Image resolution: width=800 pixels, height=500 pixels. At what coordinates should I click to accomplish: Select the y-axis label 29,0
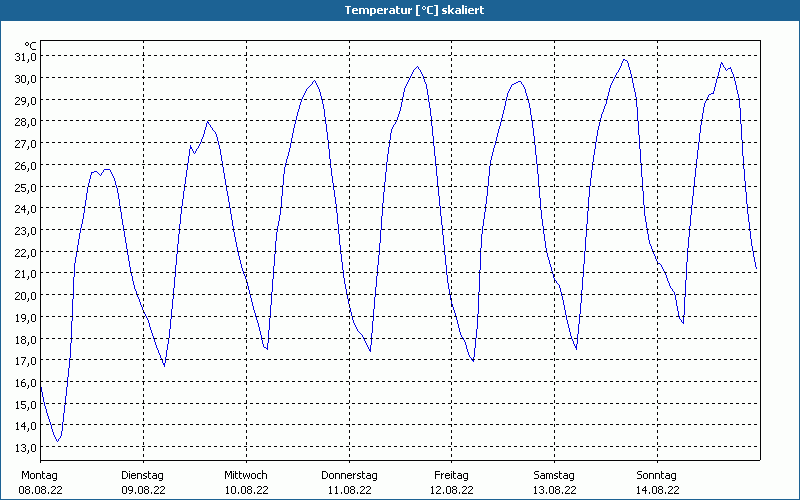[26, 101]
